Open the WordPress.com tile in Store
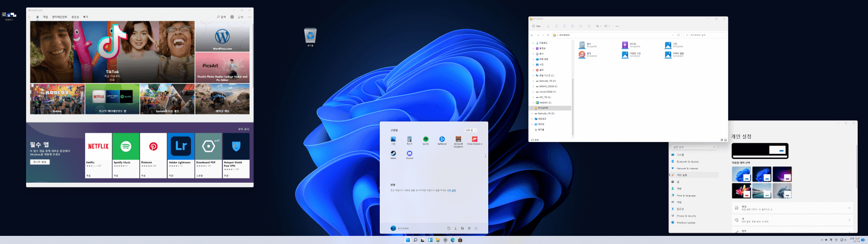 pyautogui.click(x=222, y=36)
